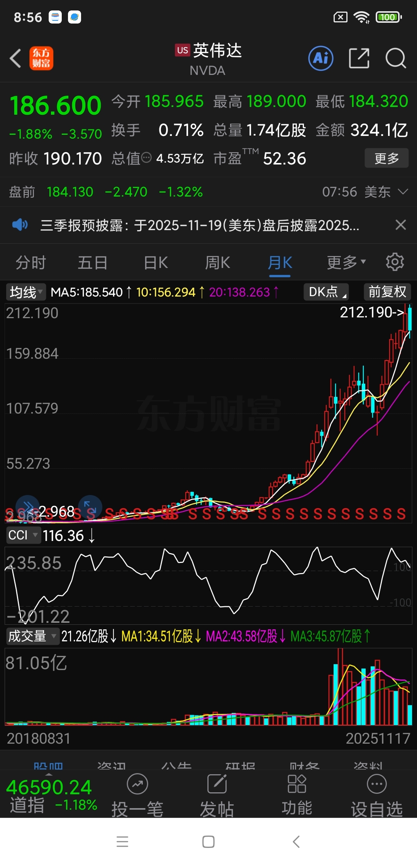Tap the current price 186.600
Viewport: 417px width, 868px height.
pyautogui.click(x=56, y=105)
